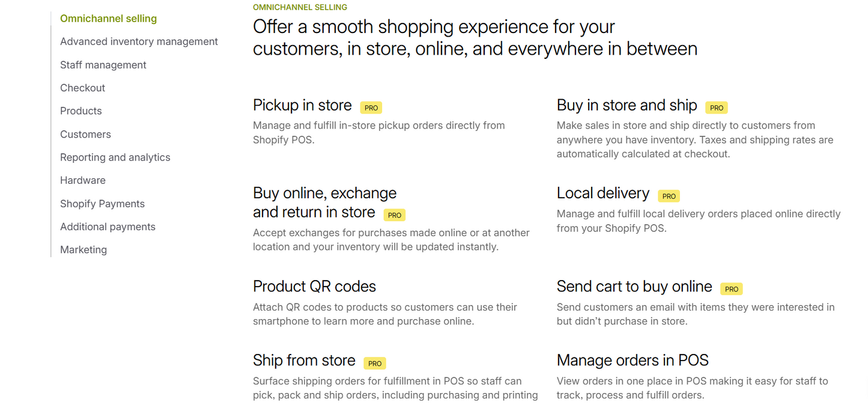
Task: Click the Manage orders in POS heading
Action: tap(633, 360)
